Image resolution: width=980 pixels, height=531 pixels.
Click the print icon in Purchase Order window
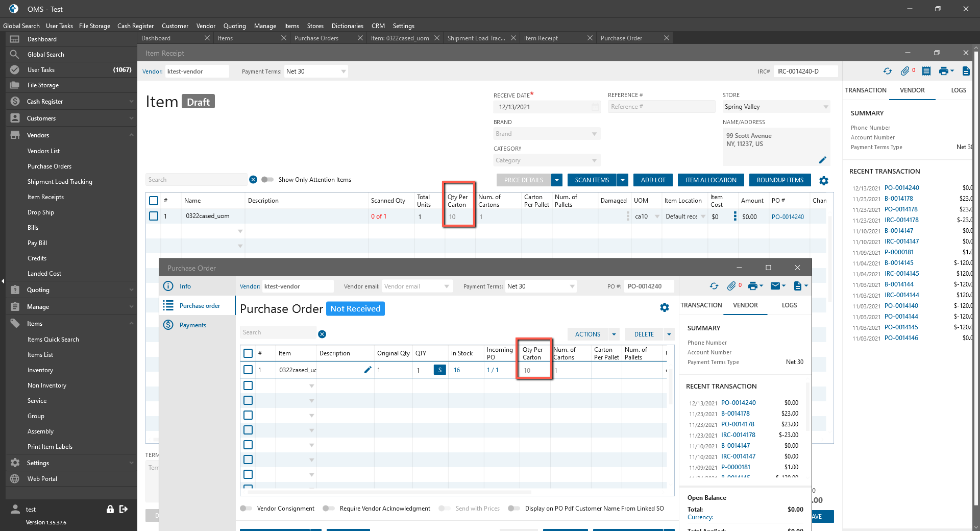click(x=753, y=286)
